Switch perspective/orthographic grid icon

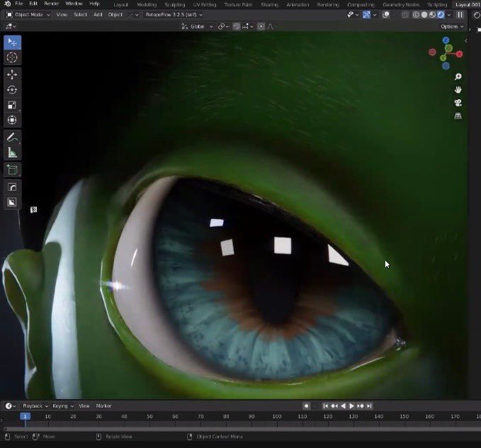coord(458,116)
